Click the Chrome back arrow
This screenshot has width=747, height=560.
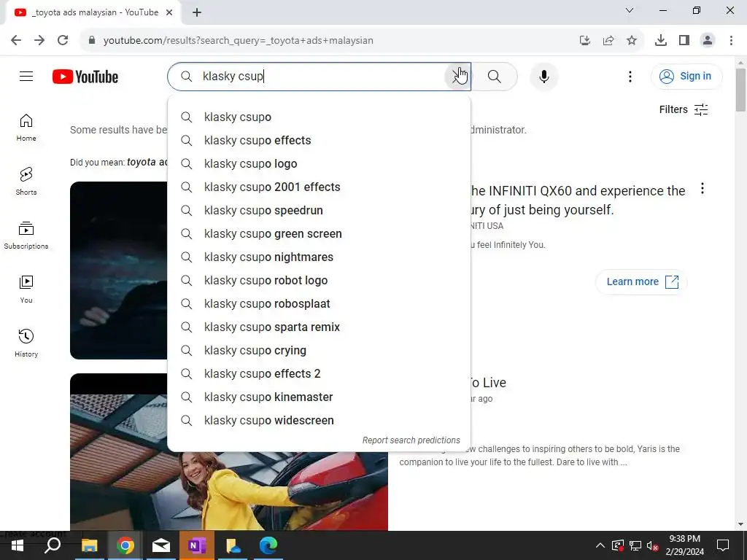pos(16,40)
